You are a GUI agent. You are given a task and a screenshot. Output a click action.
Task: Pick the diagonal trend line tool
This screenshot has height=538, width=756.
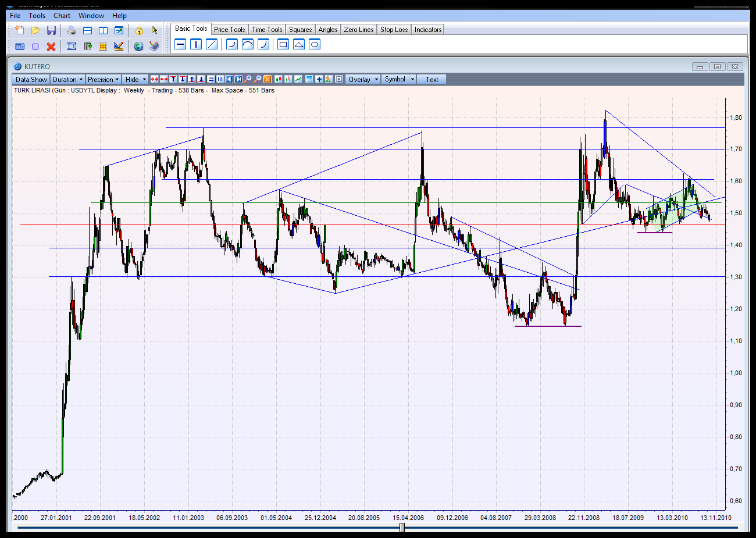pyautogui.click(x=212, y=45)
